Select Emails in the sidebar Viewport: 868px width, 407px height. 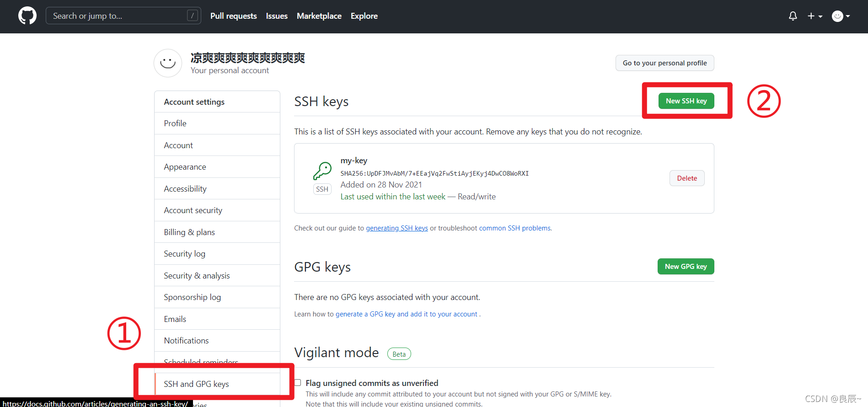click(x=217, y=319)
